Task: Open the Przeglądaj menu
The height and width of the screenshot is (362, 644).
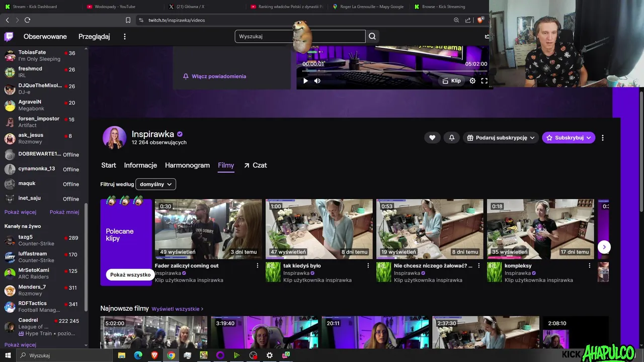Action: (94, 36)
